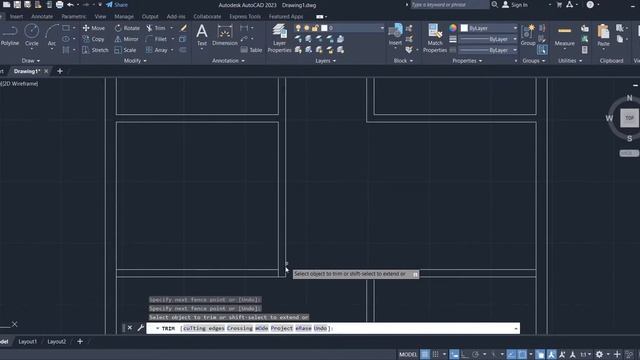Click the Share button
The width and height of the screenshot is (640, 360).
point(117,5)
